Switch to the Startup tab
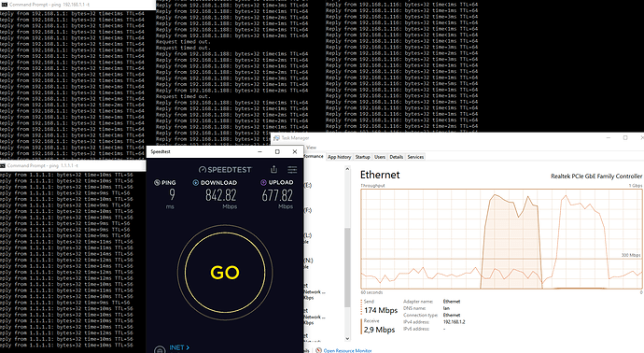644x353 pixels. [x=363, y=157]
